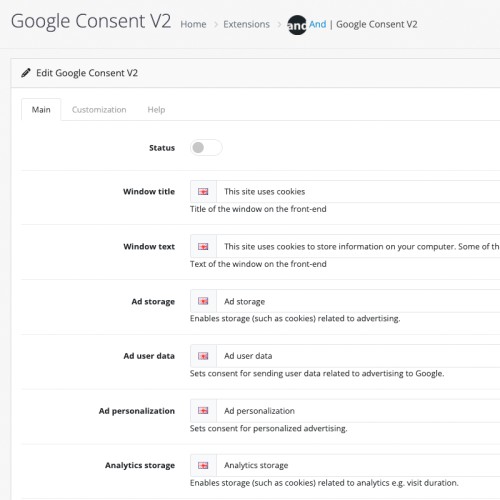Click inside the Ad personalization field
Screen dimensions: 500x500
(358, 411)
